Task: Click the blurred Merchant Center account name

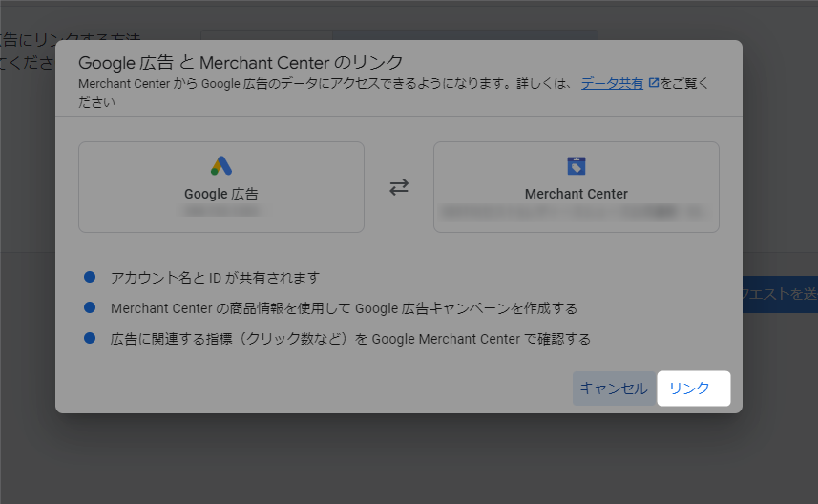Action: (576, 211)
